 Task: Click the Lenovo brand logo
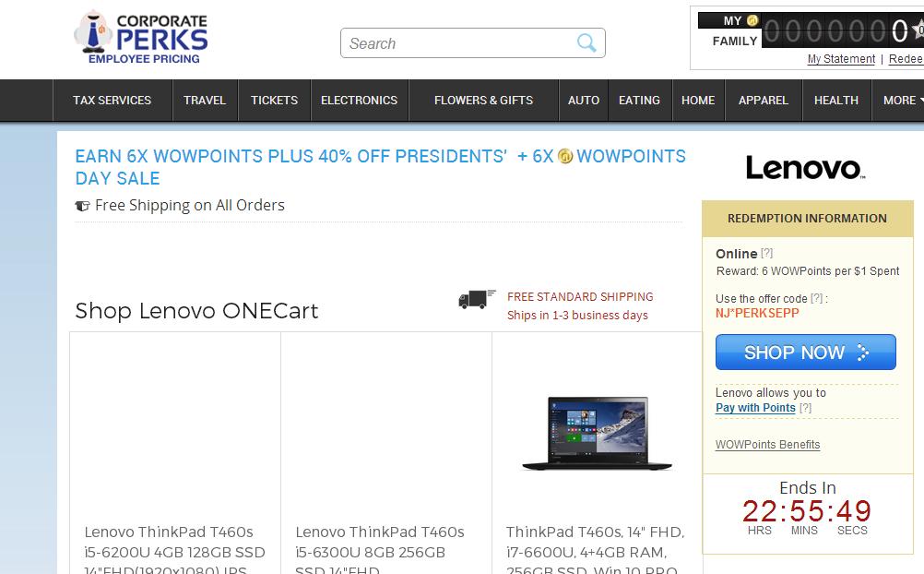pos(805,168)
